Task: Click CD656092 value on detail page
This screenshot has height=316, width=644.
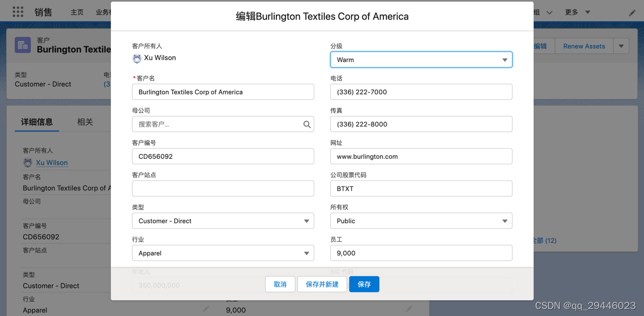Action: pos(41,237)
